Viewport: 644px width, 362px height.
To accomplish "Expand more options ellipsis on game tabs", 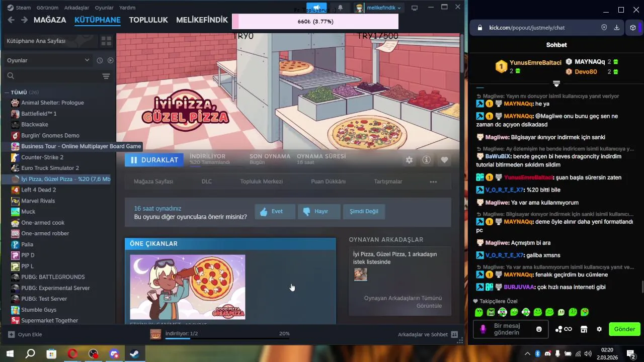I will (x=433, y=182).
